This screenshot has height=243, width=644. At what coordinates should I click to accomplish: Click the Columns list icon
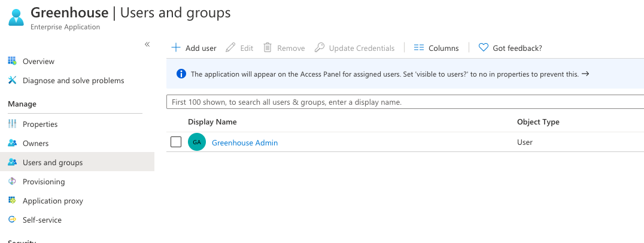tap(418, 48)
